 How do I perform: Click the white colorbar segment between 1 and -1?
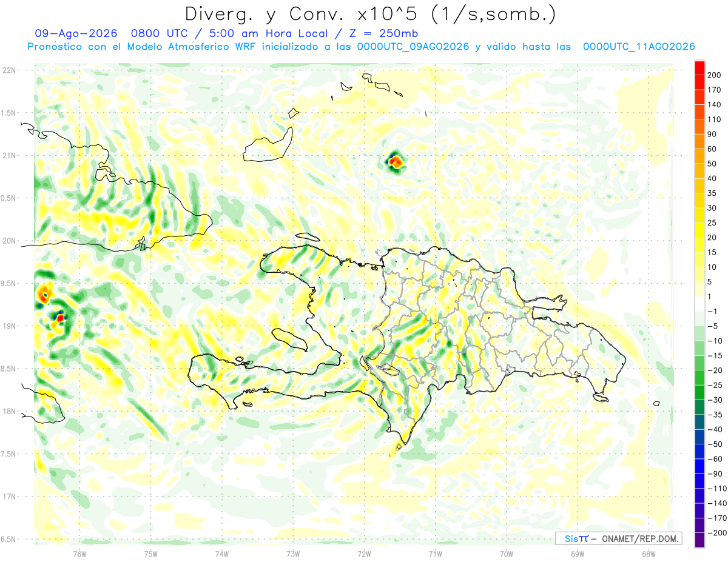coord(699,303)
